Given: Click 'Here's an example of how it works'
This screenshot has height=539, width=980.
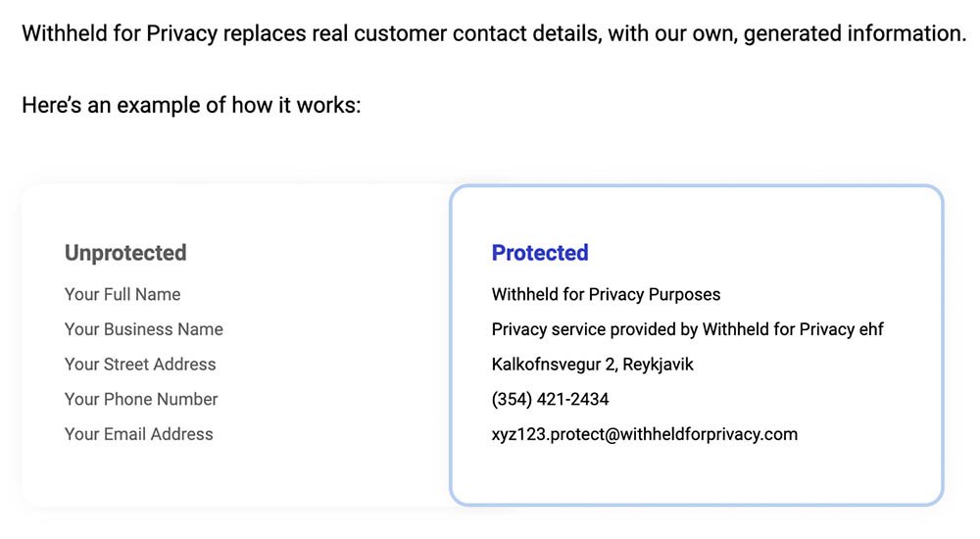Looking at the screenshot, I should tap(191, 105).
